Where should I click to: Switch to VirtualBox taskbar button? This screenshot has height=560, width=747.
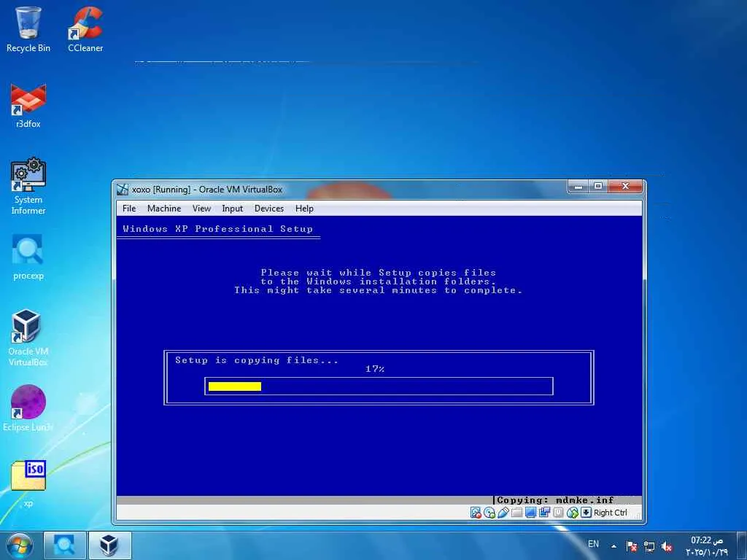[x=109, y=545]
